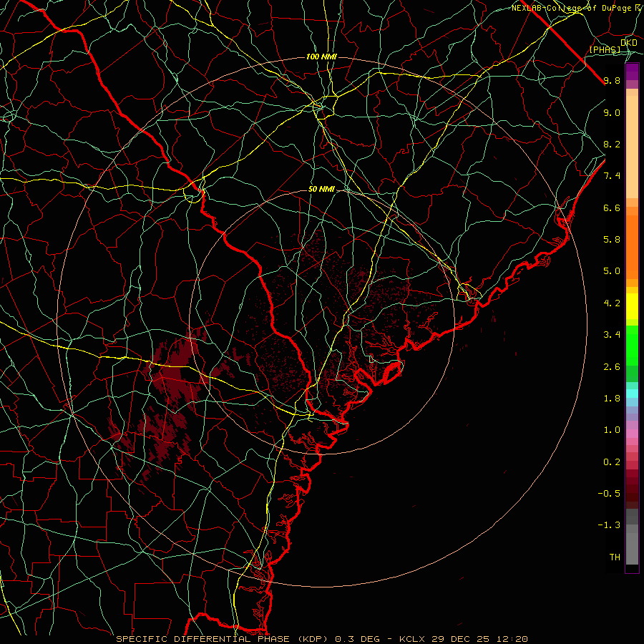
Task: Click the 50 NMI range ring label
Action: (x=321, y=190)
